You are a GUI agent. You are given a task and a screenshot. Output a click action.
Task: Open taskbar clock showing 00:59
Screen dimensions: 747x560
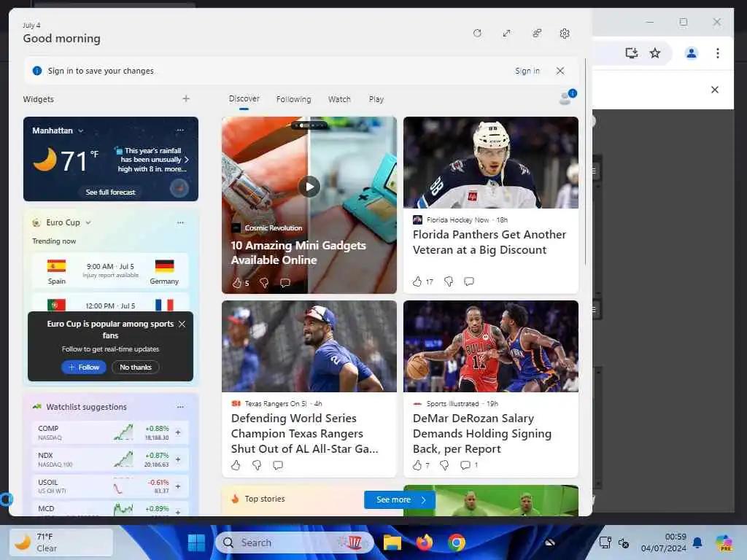(664, 542)
